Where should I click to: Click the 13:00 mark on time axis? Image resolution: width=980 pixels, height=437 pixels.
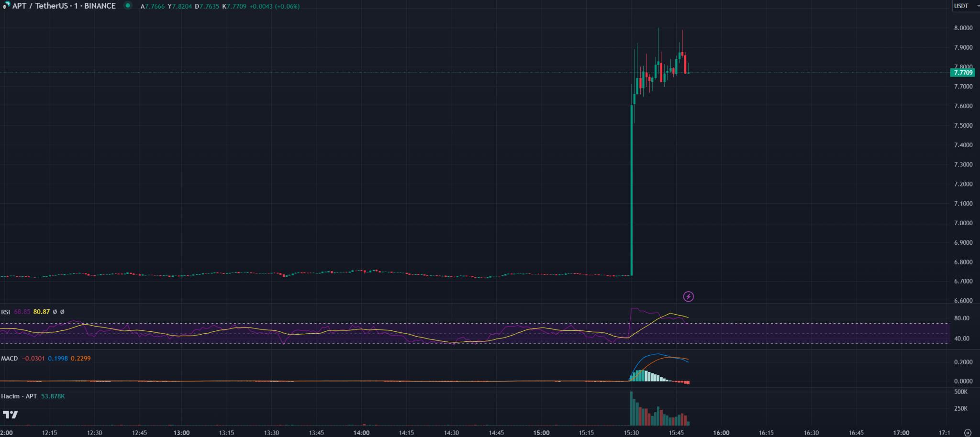click(181, 433)
